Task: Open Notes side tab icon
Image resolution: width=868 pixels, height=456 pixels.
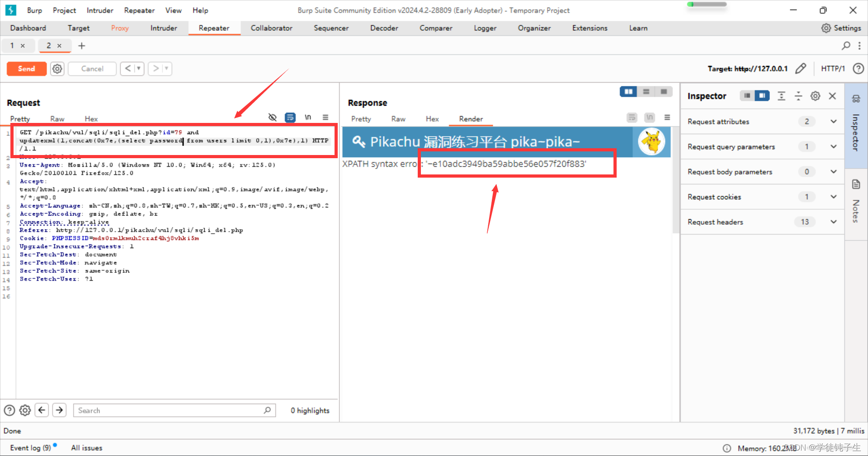Action: [856, 184]
